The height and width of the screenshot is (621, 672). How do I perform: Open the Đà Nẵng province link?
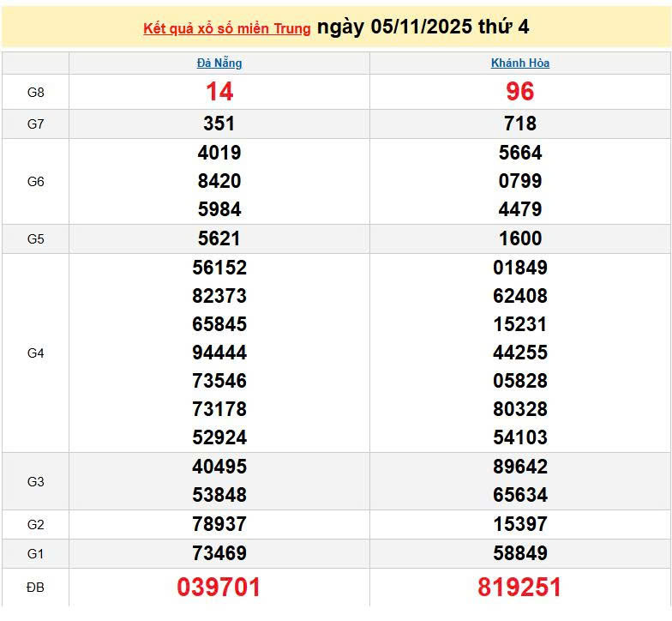tap(219, 63)
